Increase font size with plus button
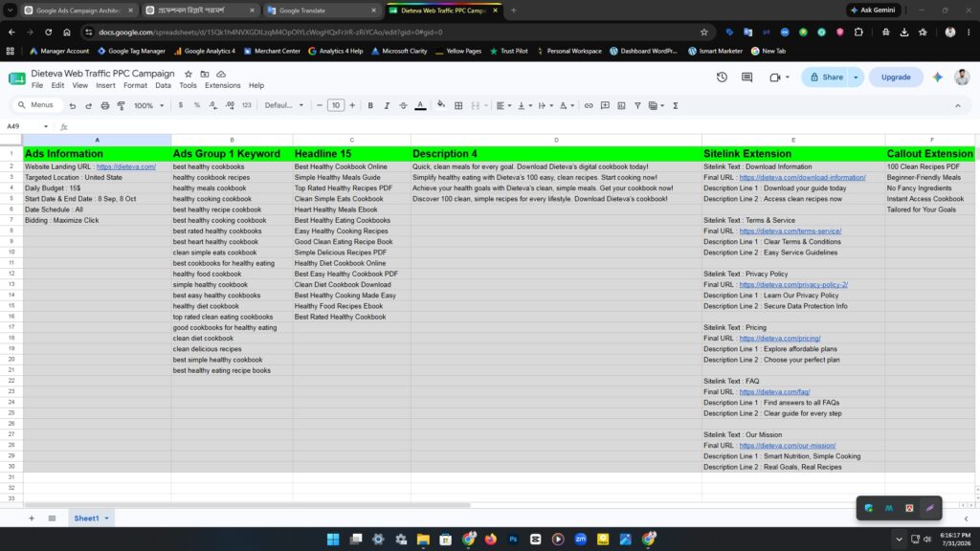980x551 pixels. click(x=352, y=105)
